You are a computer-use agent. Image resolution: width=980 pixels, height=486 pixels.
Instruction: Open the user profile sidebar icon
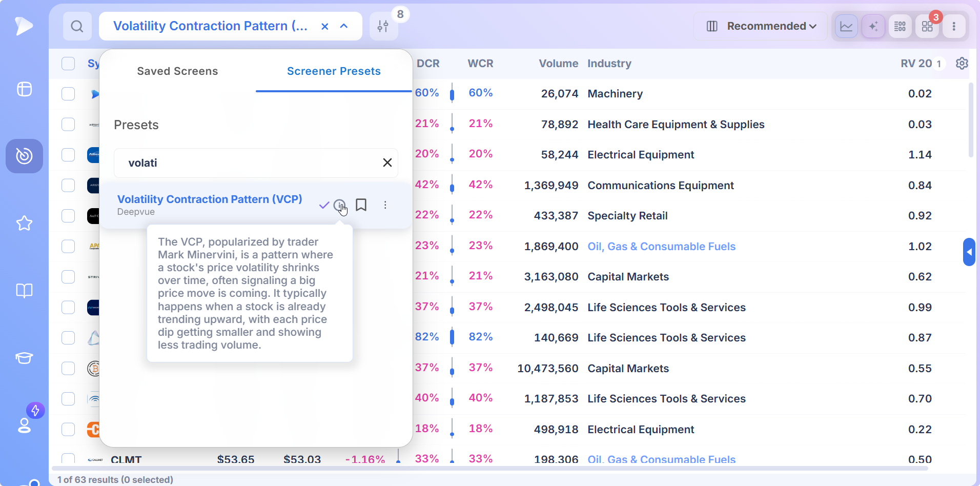tap(25, 425)
